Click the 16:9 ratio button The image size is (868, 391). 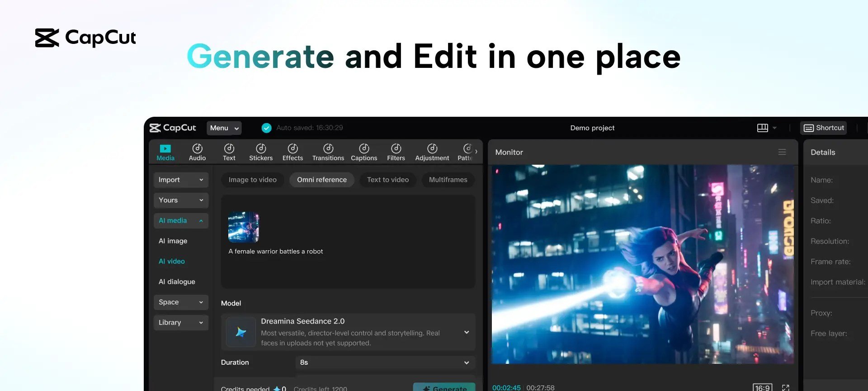coord(762,387)
